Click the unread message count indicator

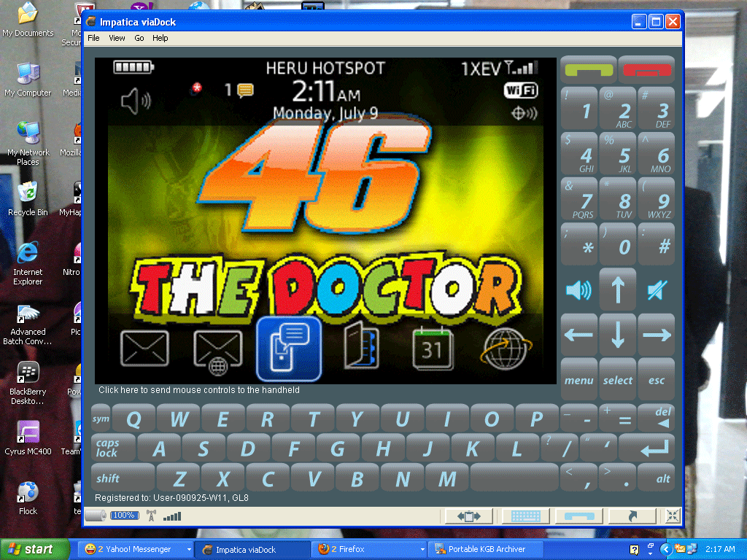coord(239,90)
